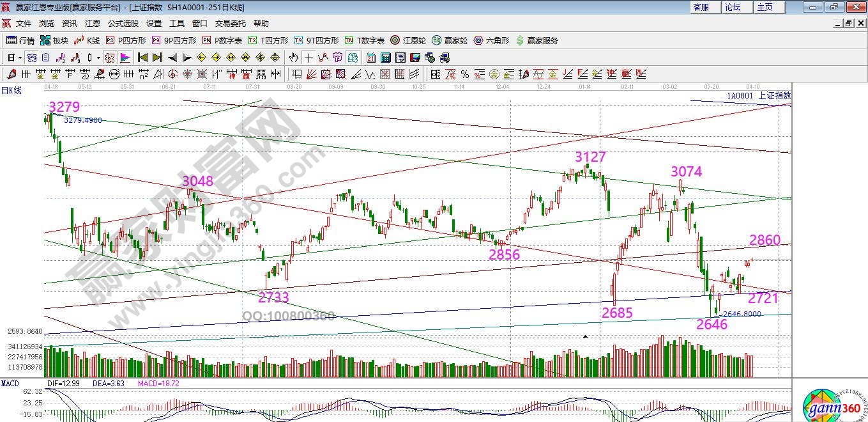Click the 论坛 forum button
This screenshot has height=422, width=868.
[x=733, y=7]
